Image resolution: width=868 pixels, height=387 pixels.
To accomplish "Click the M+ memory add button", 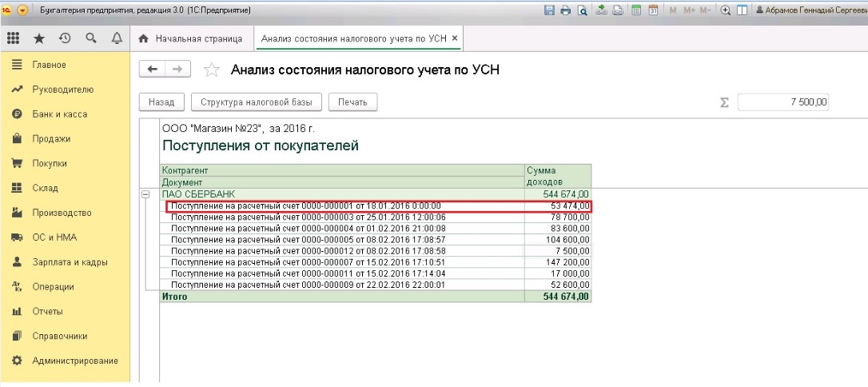I will pyautogui.click(x=689, y=10).
